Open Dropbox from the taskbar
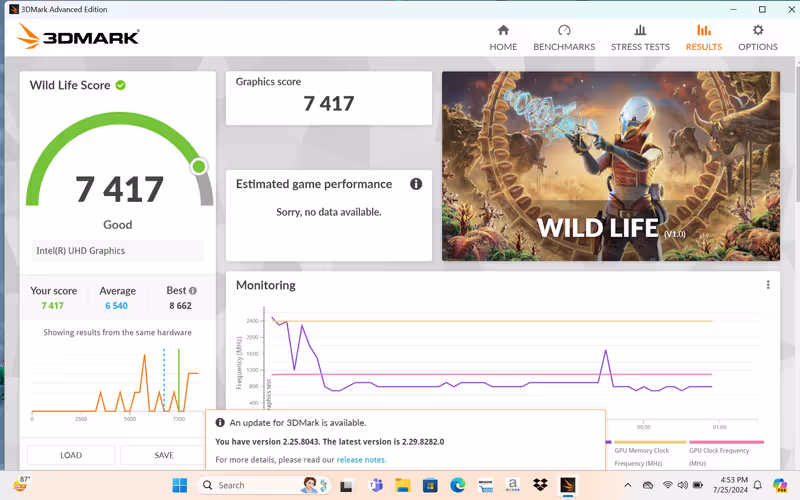 (540, 485)
